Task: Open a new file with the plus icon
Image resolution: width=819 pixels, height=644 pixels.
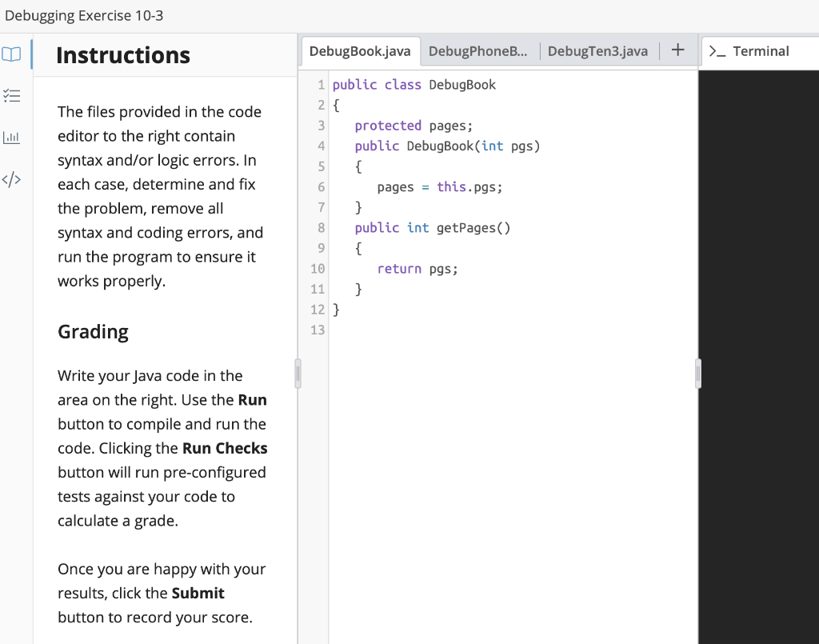Action: 677,50
